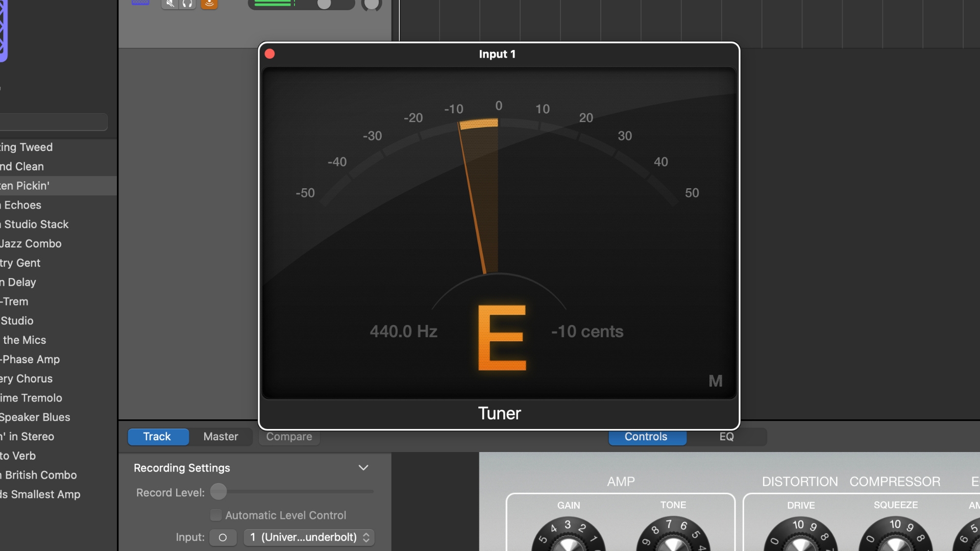Select the Chorus patch in library

point(58,379)
